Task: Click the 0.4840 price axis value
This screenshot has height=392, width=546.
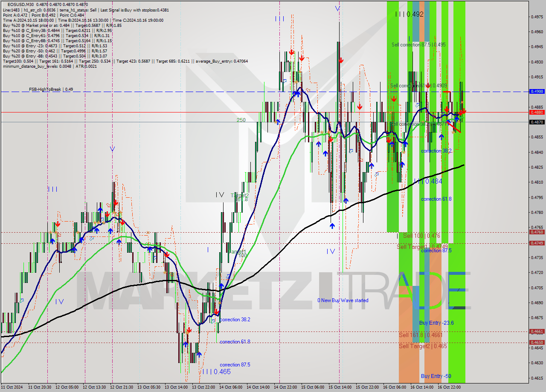Action: (x=536, y=152)
